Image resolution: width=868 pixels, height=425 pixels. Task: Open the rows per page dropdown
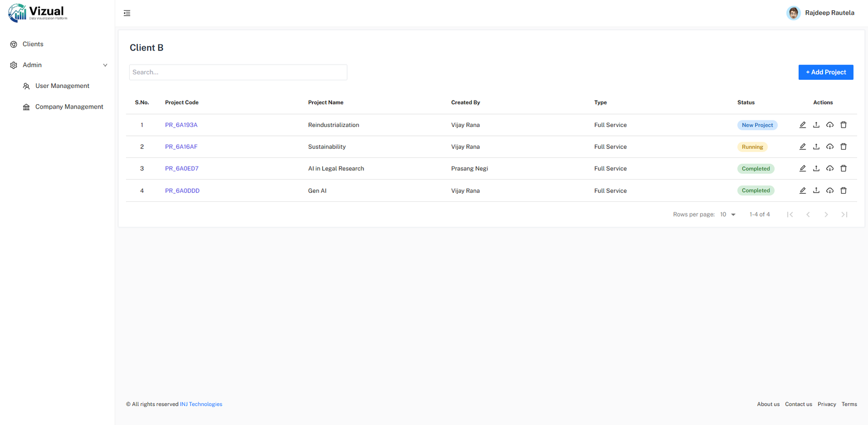[727, 214]
